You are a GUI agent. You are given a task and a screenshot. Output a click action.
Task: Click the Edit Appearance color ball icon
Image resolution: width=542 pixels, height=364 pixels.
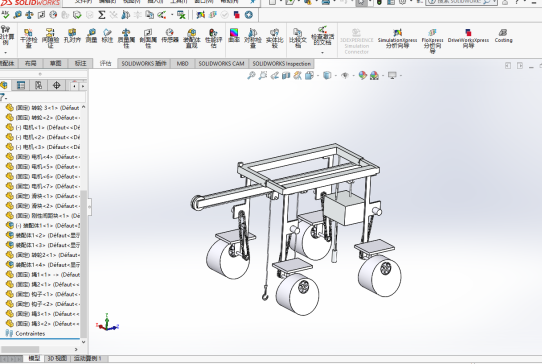(363, 75)
